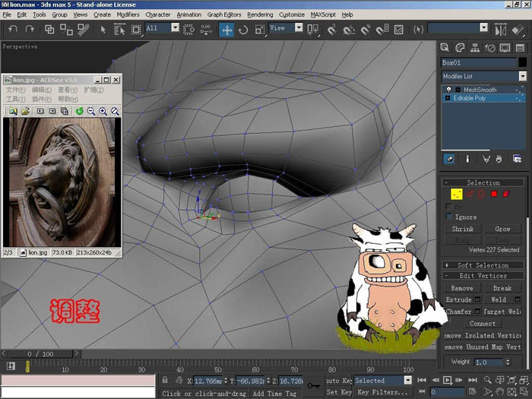Open the View reference coordinate dropdown
Image resolution: width=532 pixels, height=399 pixels.
point(299,27)
